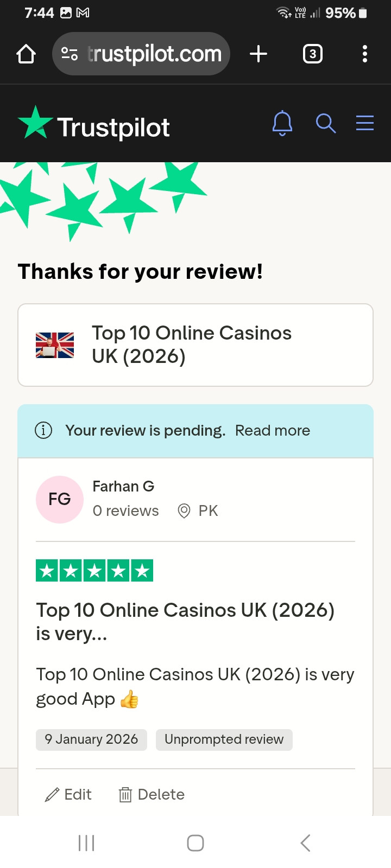Open the Top 10 Online Casinos company card
Screen dimensions: 391x868
[195, 345]
